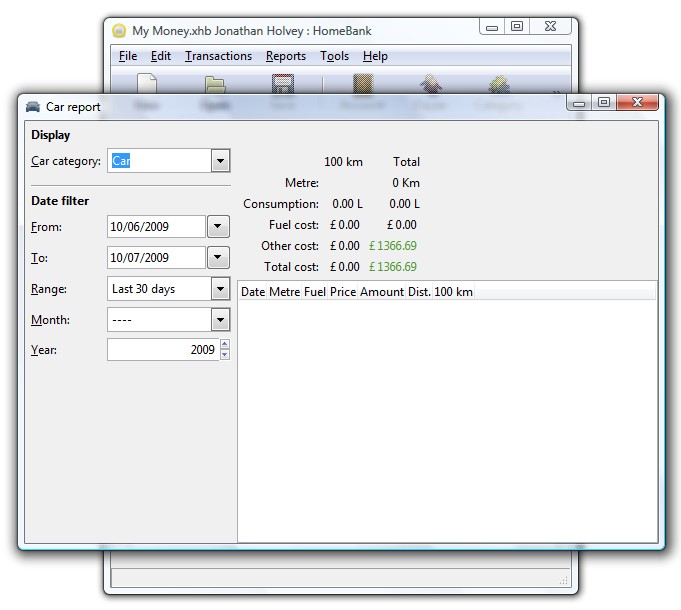Screen dimensions: 681x610
Task: Click the Save floppy disk icon
Action: (282, 84)
